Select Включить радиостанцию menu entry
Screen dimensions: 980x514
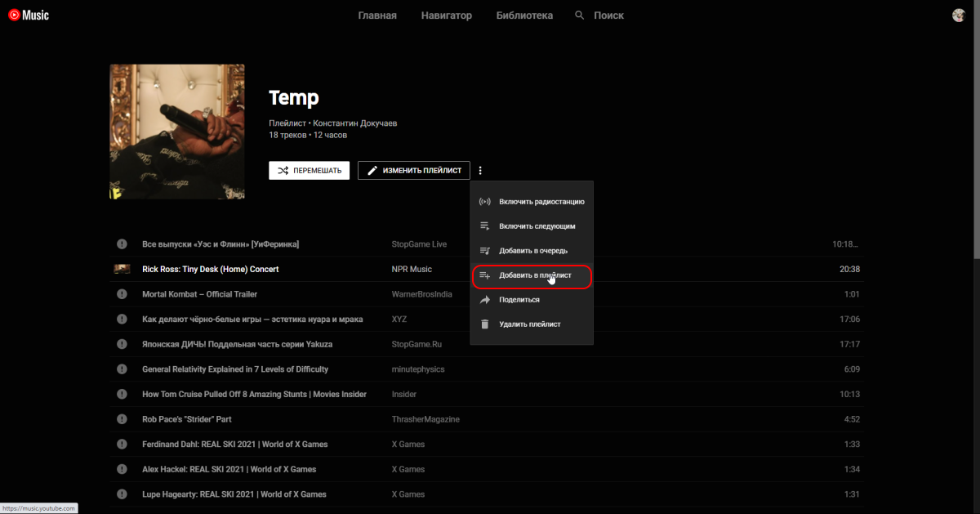(x=532, y=201)
